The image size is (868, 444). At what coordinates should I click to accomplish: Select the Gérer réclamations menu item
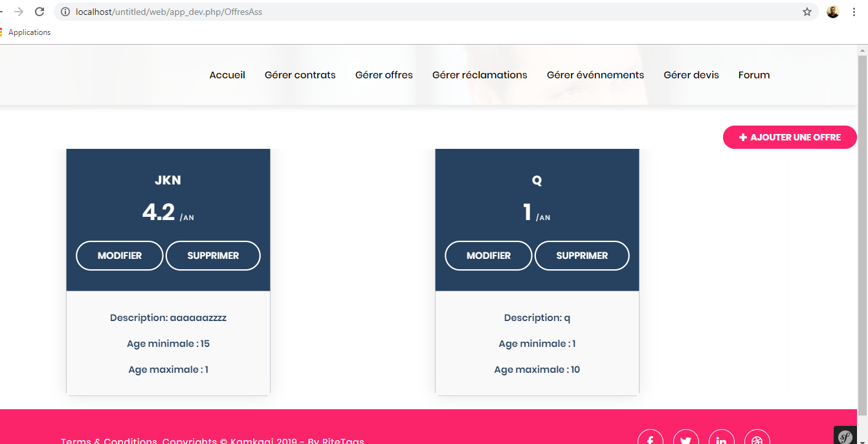[480, 74]
